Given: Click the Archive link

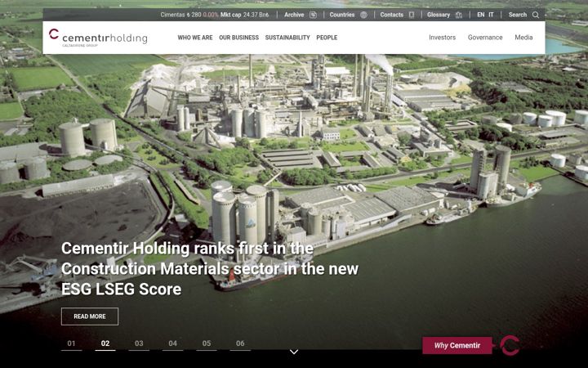Looking at the screenshot, I should coord(294,15).
